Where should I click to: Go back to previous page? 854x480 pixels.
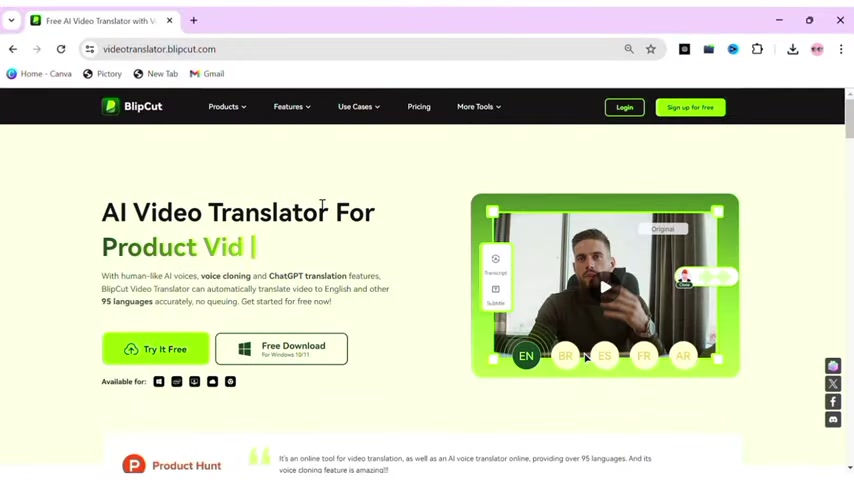click(x=13, y=49)
